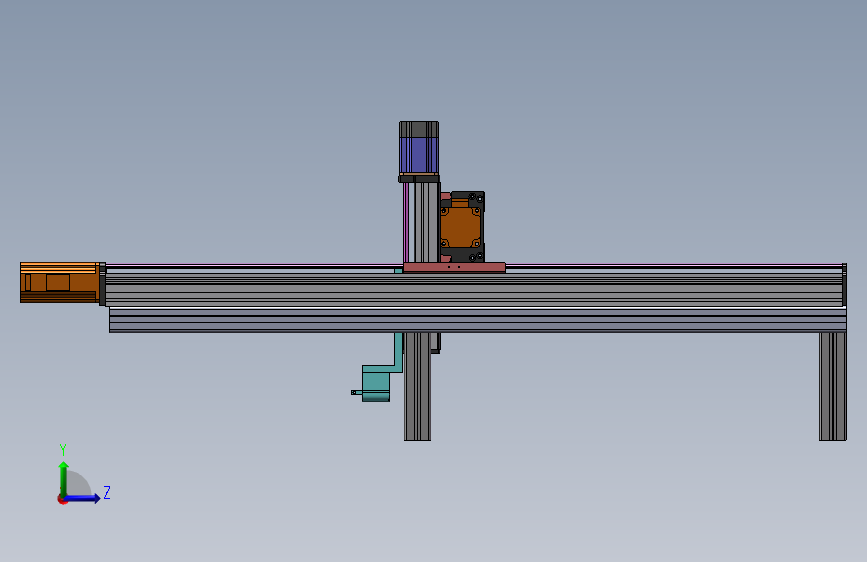The height and width of the screenshot is (562, 867).
Task: Select the center support leg of the frame
Action: pos(417,386)
